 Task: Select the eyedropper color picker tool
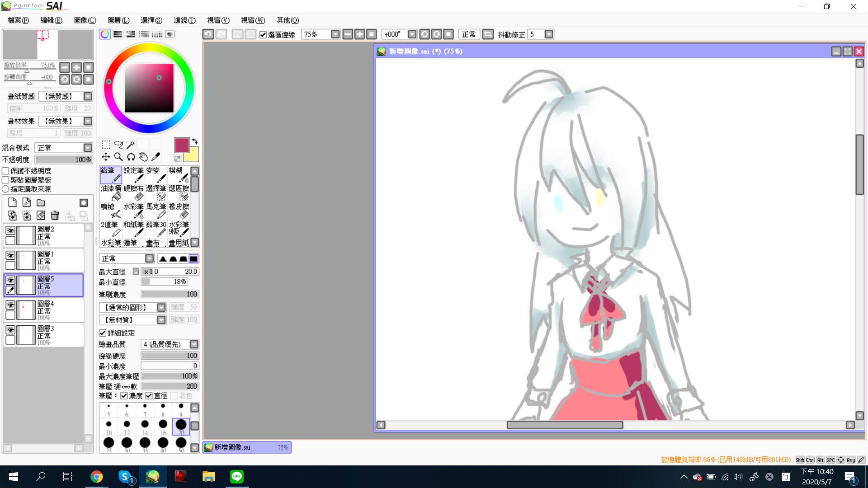156,157
